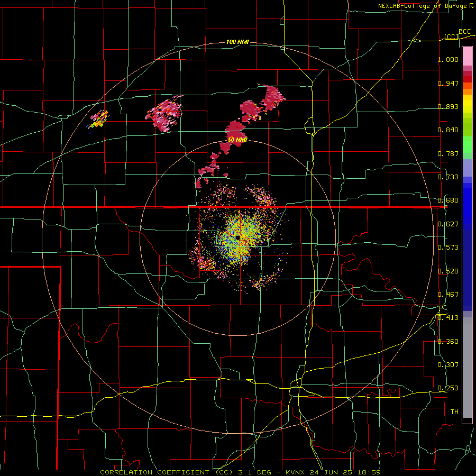476x476 pixels.
Task: Click the 10:59 timestamp text
Action: point(369,472)
